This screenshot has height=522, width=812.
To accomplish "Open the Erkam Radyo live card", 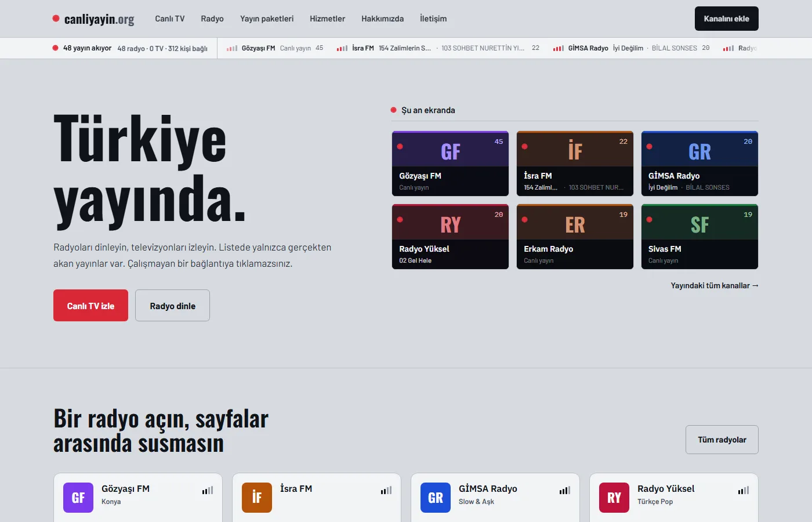I will (575, 237).
